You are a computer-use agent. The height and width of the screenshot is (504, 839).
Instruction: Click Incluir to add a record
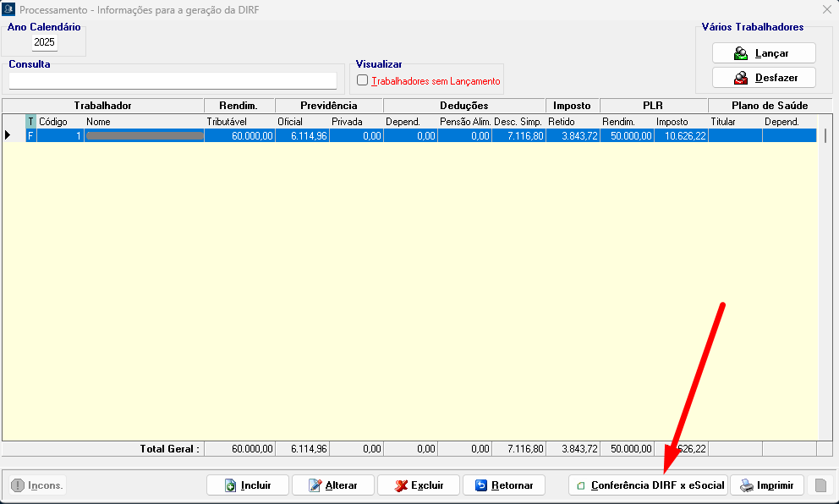point(248,485)
